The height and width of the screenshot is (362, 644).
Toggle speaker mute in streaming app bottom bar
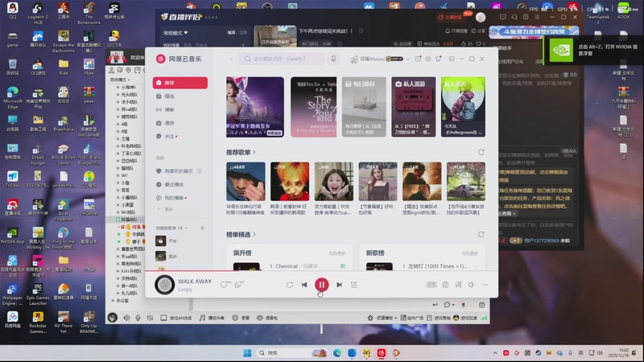tap(127, 318)
